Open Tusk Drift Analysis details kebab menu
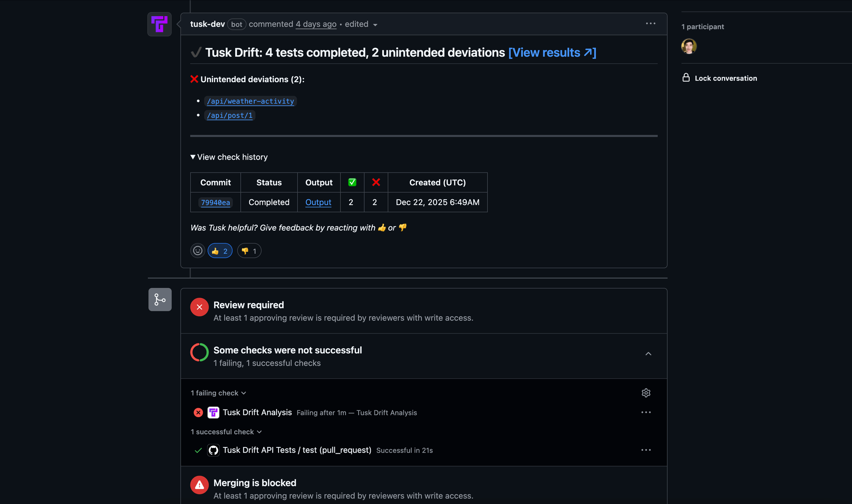Image resolution: width=852 pixels, height=504 pixels. [x=646, y=412]
